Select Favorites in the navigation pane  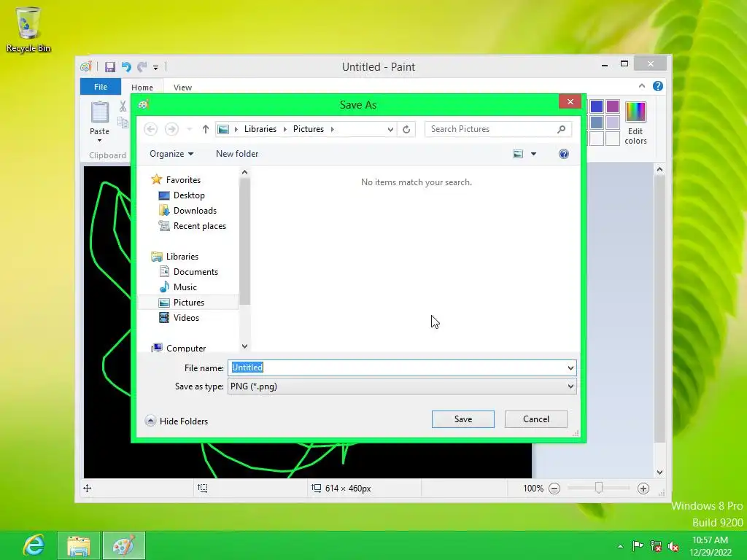click(x=183, y=180)
